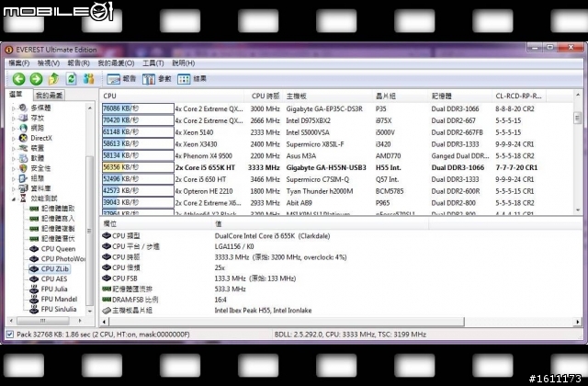
Task: Select the Gigabyte GA-H55N-USB3 cell
Action: pyautogui.click(x=326, y=167)
